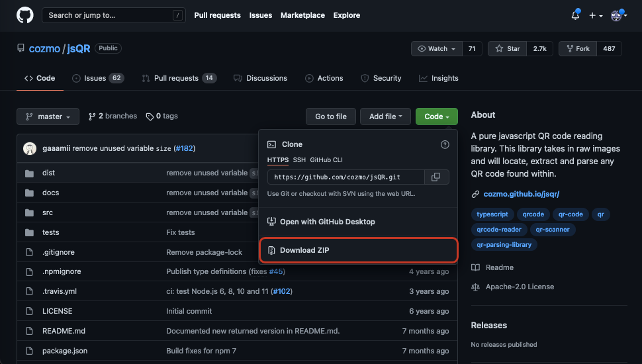Select the GitHub CLI clone option

pyautogui.click(x=326, y=160)
